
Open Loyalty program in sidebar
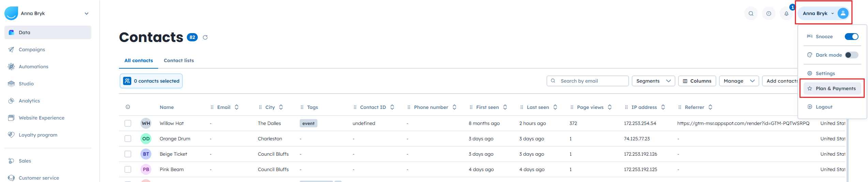(38, 135)
